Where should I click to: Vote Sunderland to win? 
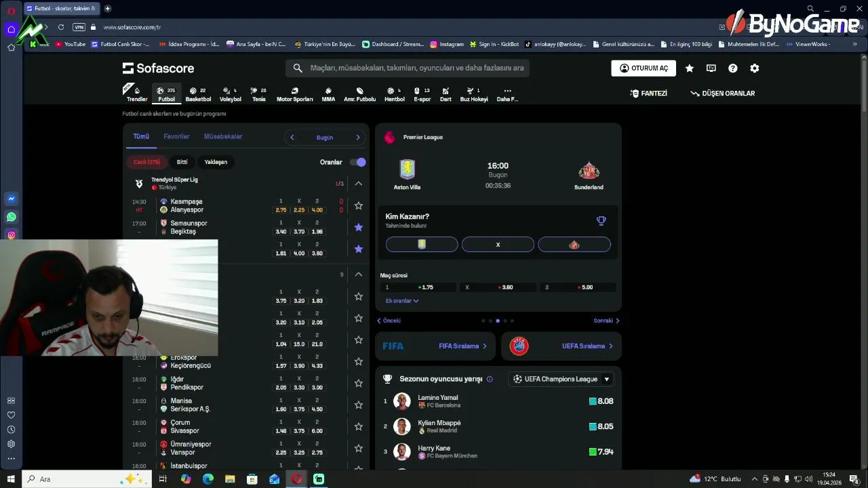click(x=574, y=245)
